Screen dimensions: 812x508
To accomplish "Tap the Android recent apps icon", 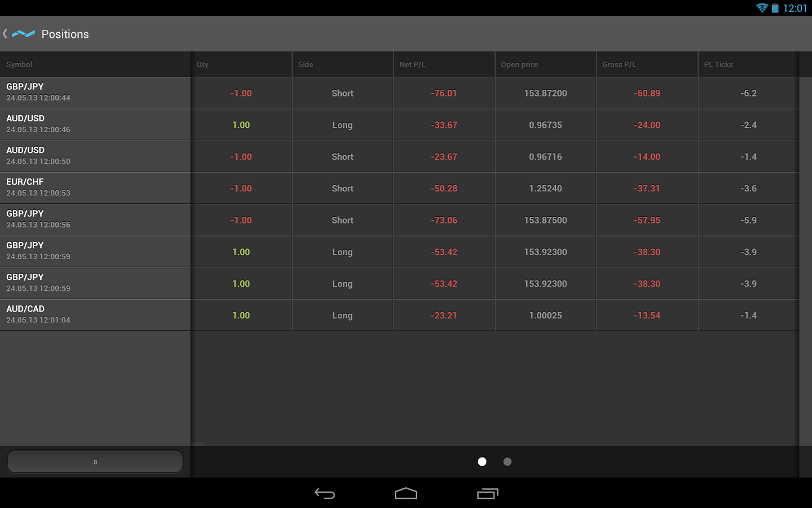I will point(488,494).
